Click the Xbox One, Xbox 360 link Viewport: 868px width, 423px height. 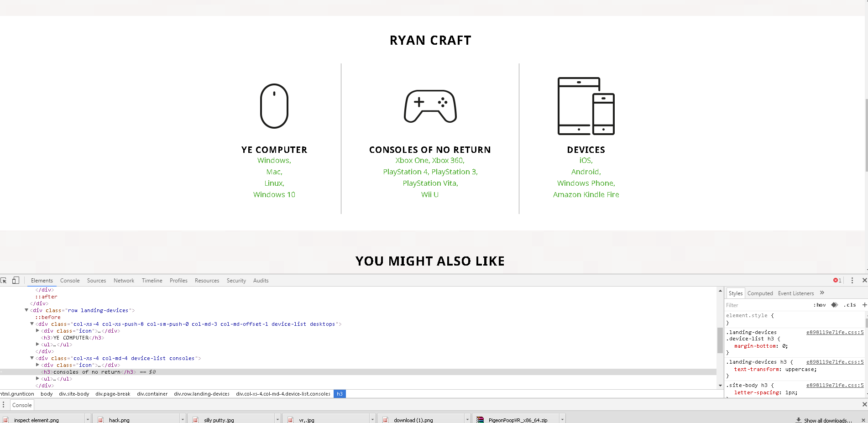[x=430, y=160]
